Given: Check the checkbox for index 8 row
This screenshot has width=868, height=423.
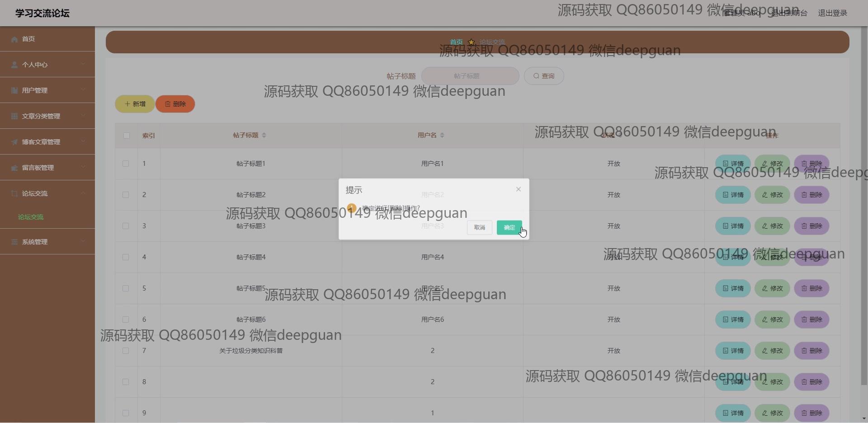Looking at the screenshot, I should coord(126,382).
